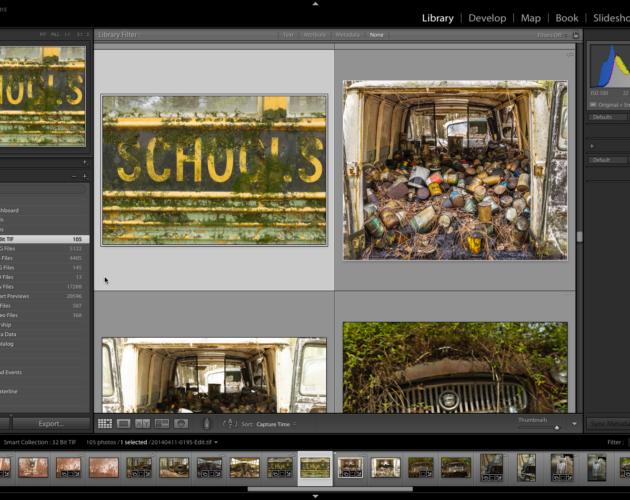Click Original + Smart Preview icon
Image resolution: width=630 pixels, height=500 pixels.
(593, 105)
